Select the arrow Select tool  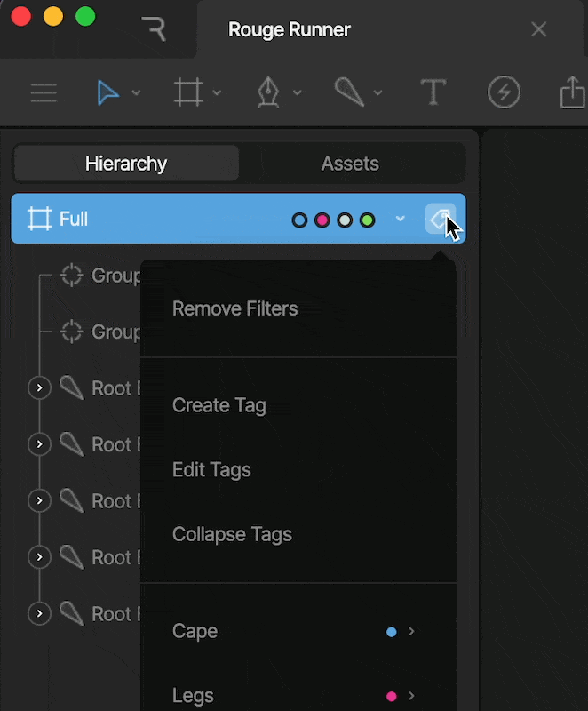click(x=107, y=92)
